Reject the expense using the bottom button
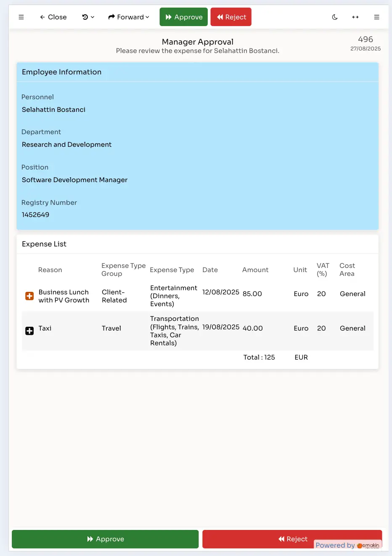Viewport: 392px width, 556px height. 292,539
